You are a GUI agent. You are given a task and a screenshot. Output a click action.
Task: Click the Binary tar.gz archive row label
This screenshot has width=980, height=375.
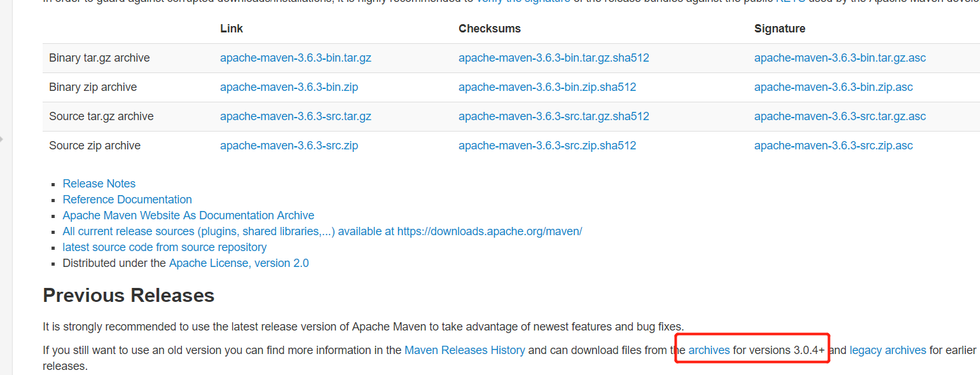pos(99,58)
